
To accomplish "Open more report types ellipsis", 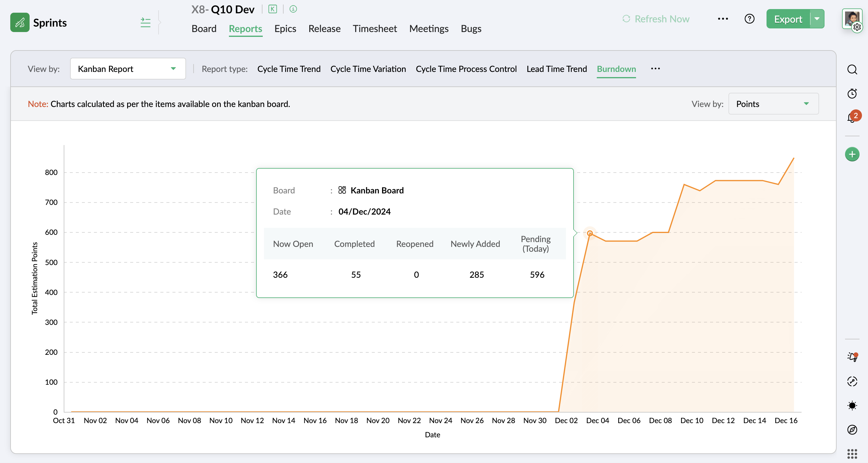I will [655, 69].
